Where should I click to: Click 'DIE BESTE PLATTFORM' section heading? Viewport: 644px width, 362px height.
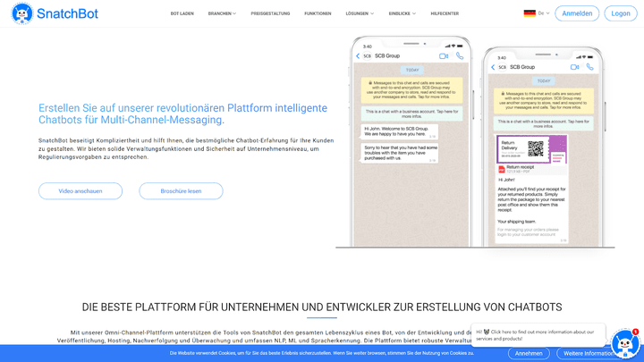pos(322,307)
